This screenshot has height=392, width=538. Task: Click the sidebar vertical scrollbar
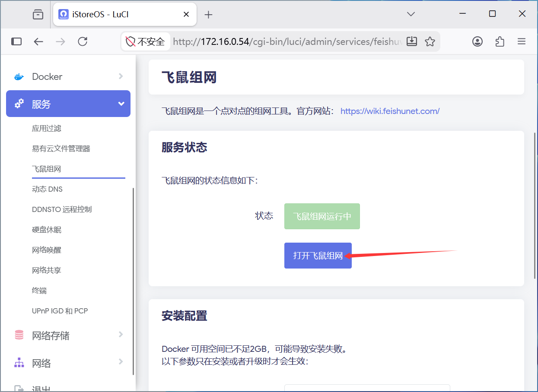coord(133,281)
